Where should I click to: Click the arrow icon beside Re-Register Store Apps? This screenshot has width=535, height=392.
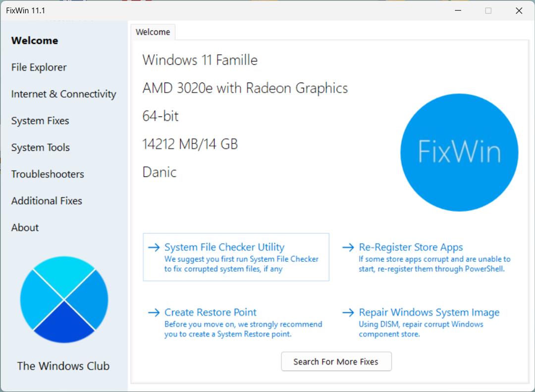(347, 247)
